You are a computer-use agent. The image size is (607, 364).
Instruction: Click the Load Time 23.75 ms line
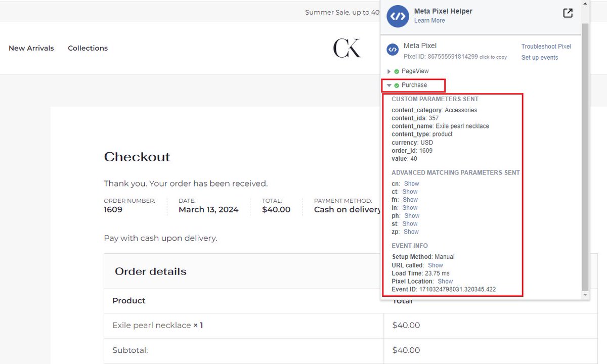pos(421,274)
